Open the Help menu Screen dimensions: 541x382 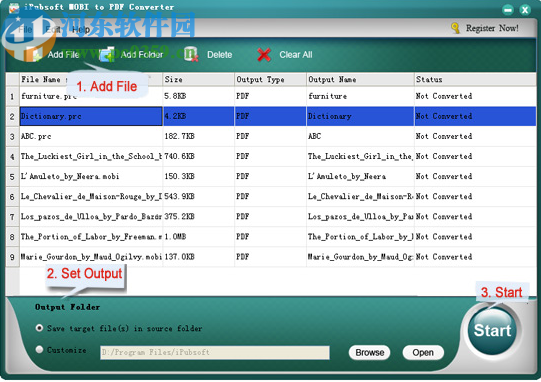(81, 30)
